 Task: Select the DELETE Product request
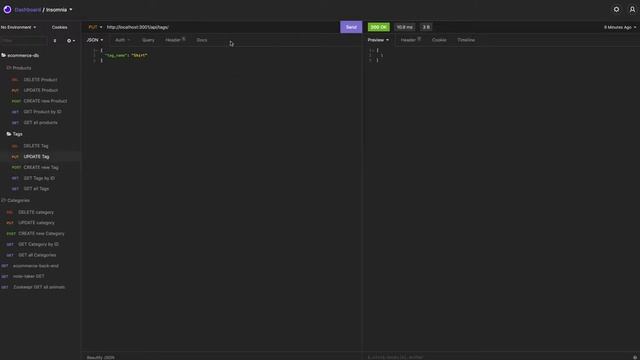coord(40,80)
